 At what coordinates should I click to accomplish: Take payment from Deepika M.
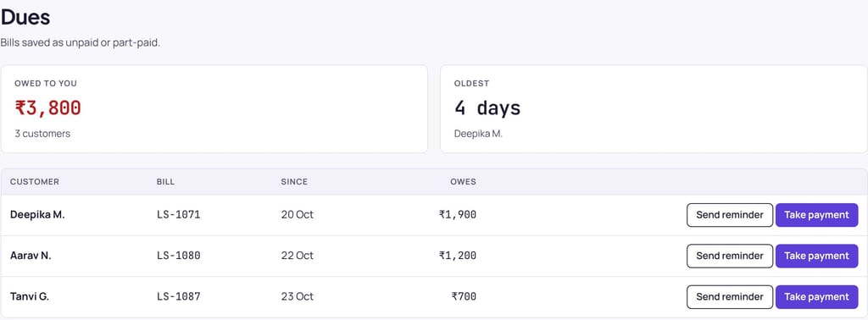point(816,215)
